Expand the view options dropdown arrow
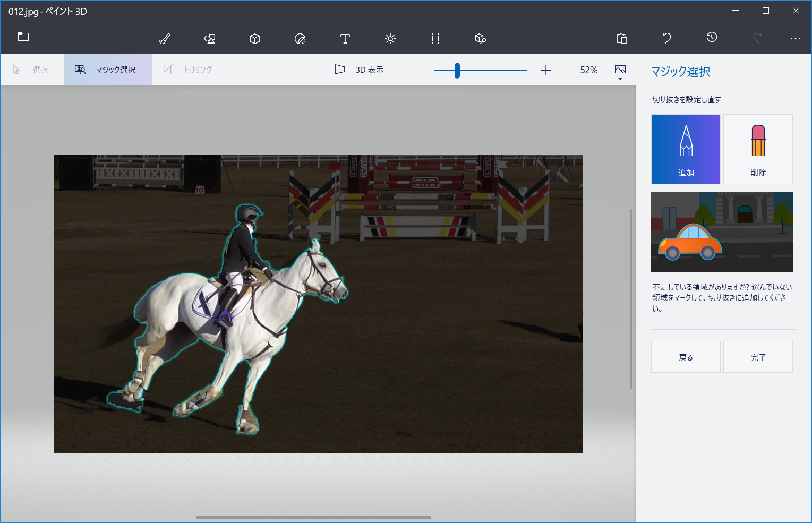This screenshot has width=812, height=523. 620,79
